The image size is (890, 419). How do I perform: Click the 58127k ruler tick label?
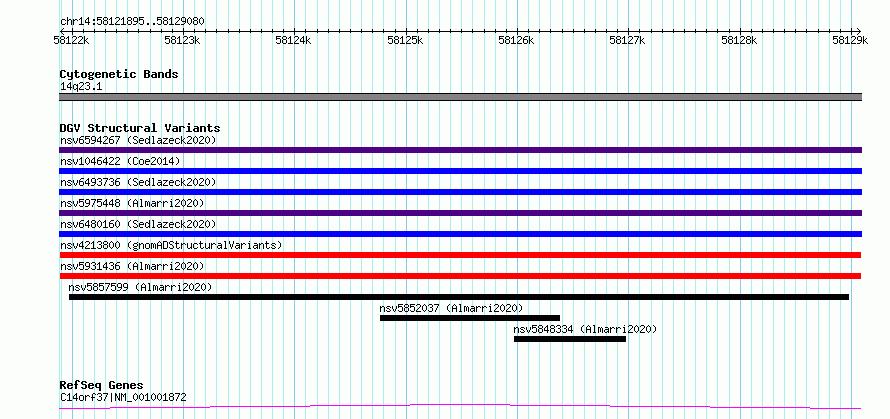628,40
